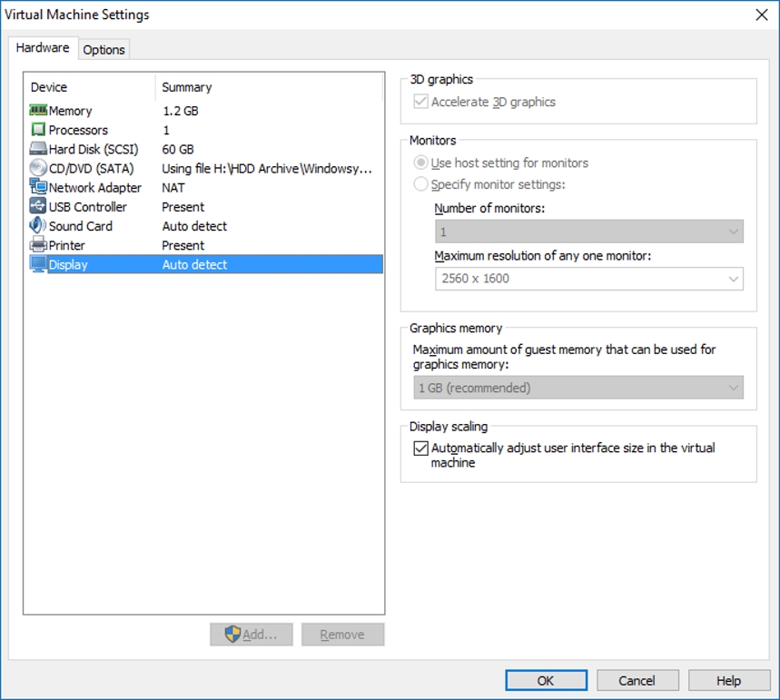Open the Number of monitors dropdown
The width and height of the screenshot is (780, 700).
pos(588,232)
